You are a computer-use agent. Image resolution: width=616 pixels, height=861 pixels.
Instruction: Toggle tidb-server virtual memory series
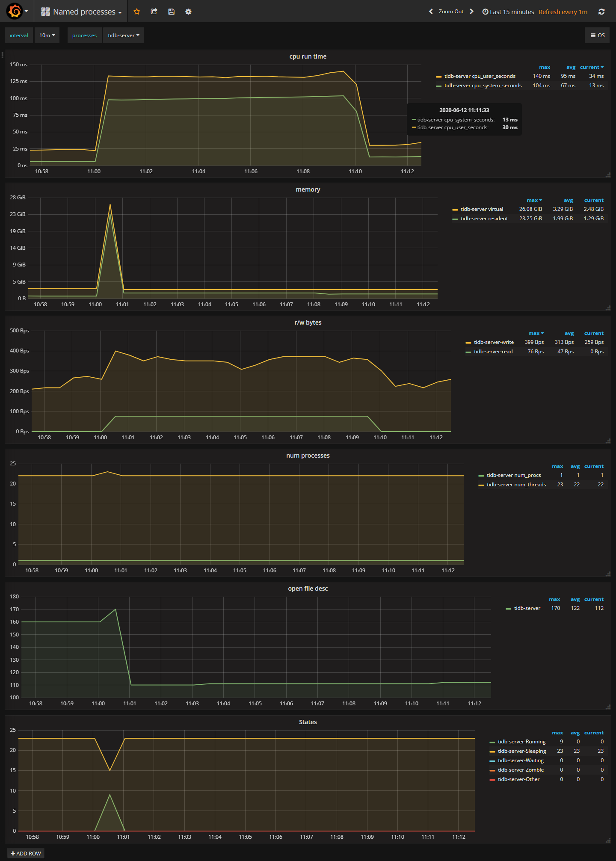click(482, 209)
